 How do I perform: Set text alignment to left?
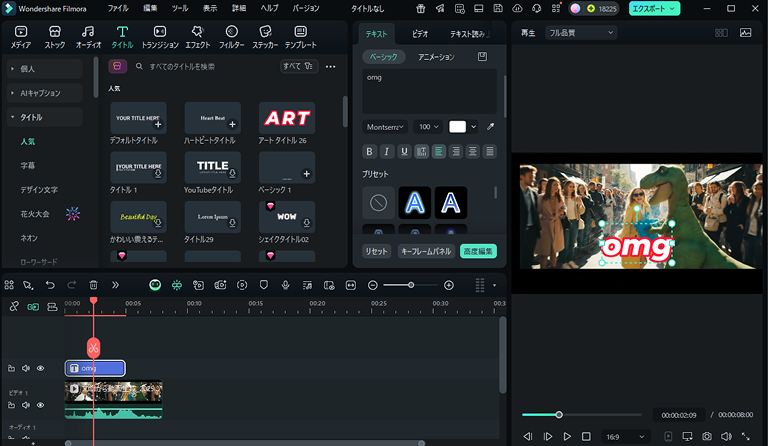[x=438, y=151]
